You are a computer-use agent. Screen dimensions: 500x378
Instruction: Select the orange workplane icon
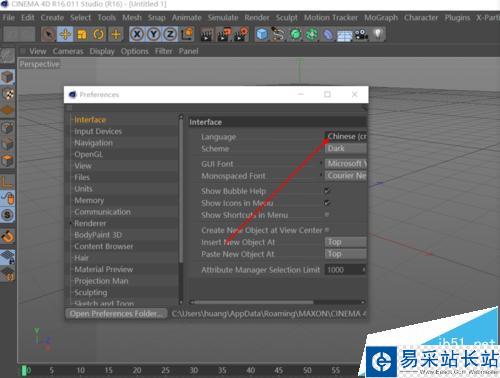coord(7,110)
